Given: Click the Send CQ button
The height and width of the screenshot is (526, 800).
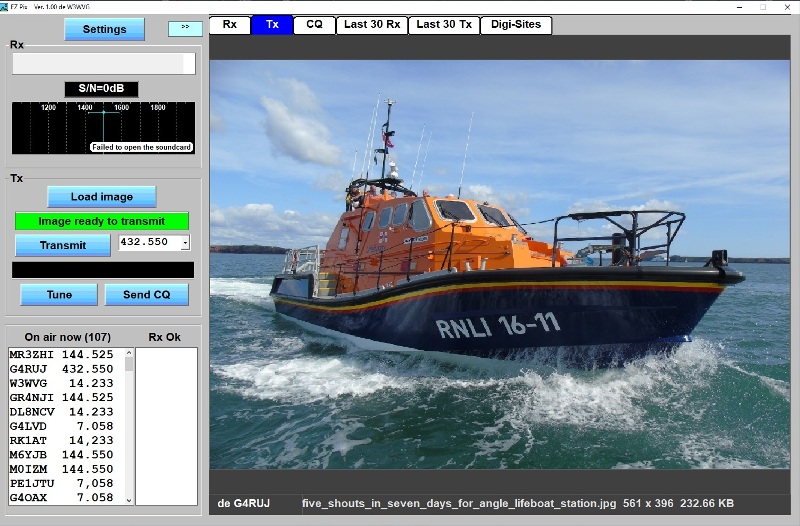Looking at the screenshot, I should coord(146,294).
